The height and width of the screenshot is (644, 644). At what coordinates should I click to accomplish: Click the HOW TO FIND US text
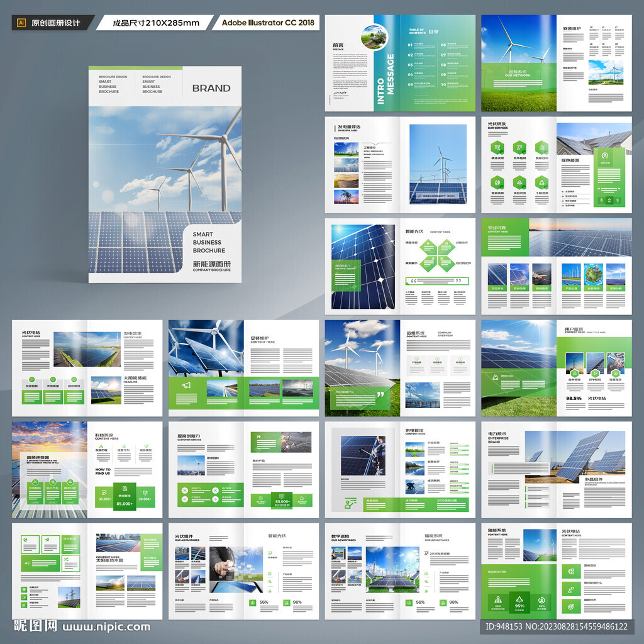(103, 471)
